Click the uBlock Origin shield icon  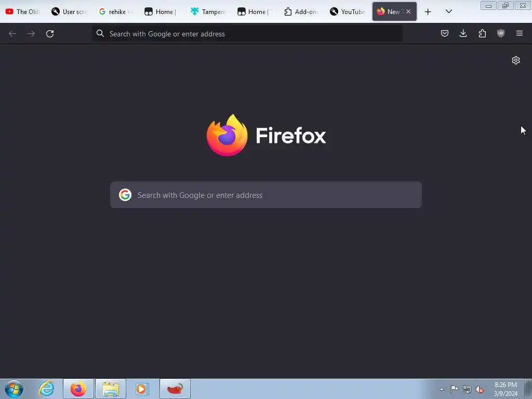[x=501, y=33]
